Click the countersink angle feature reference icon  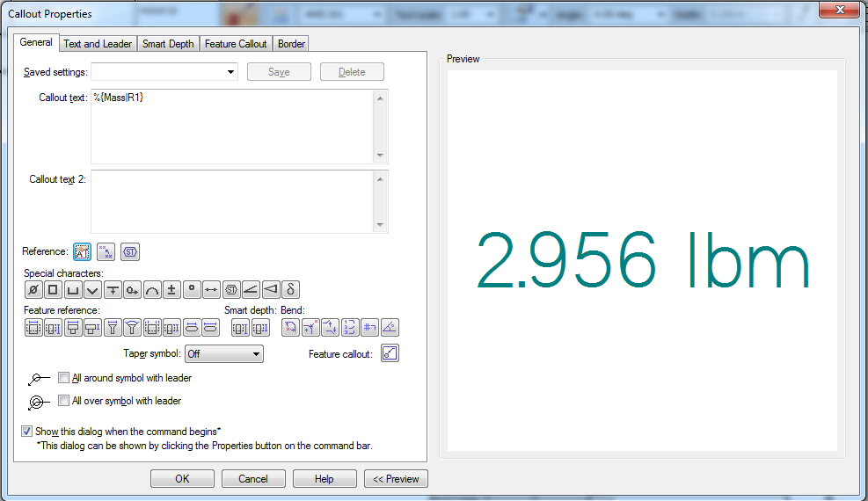tap(132, 328)
